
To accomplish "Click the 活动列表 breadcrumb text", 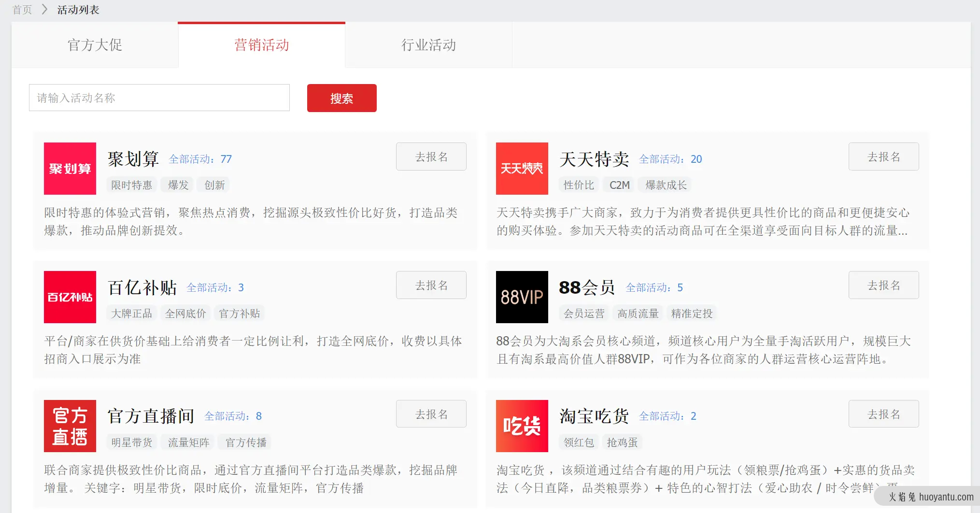I will 78,10.
